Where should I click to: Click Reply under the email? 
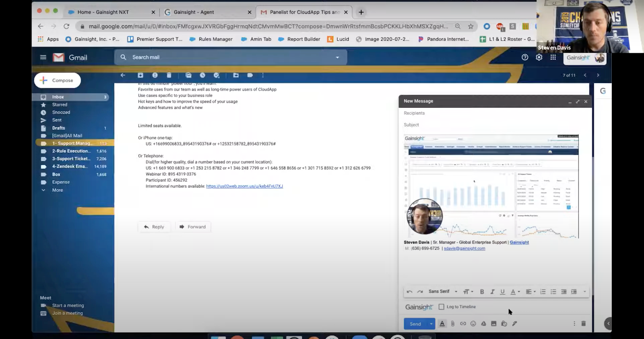(154, 227)
